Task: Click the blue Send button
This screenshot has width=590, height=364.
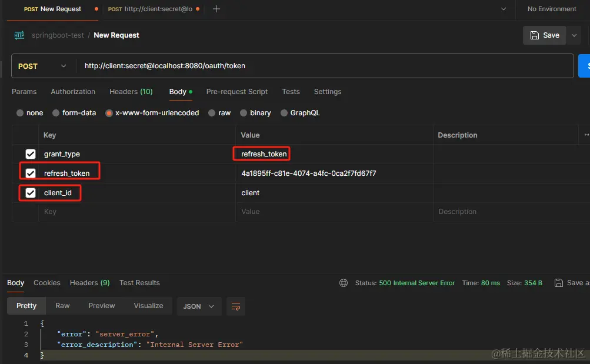Action: click(x=584, y=66)
